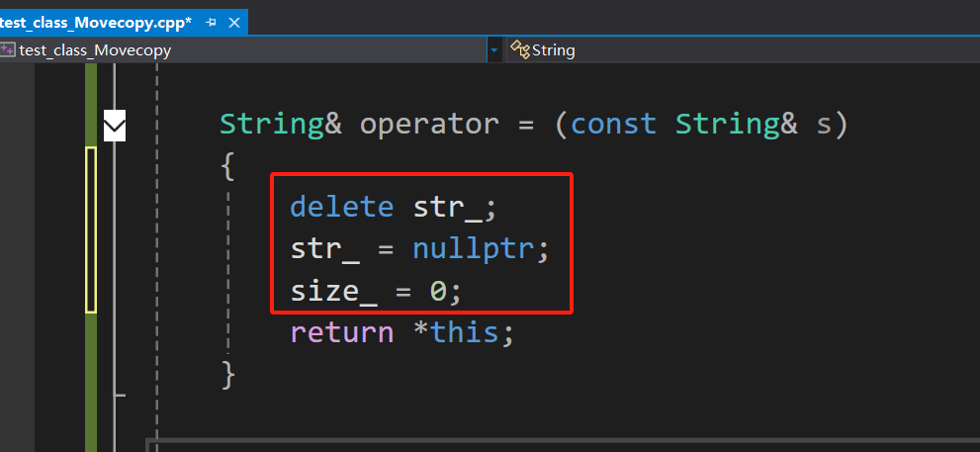Screen dimensions: 980x452
Task: Open the test_class_Movecopy scope dropdown arrow
Action: 494,50
